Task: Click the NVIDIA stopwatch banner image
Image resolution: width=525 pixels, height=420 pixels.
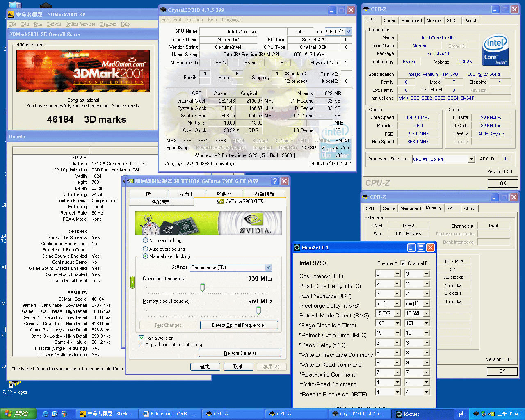Action: (208, 223)
